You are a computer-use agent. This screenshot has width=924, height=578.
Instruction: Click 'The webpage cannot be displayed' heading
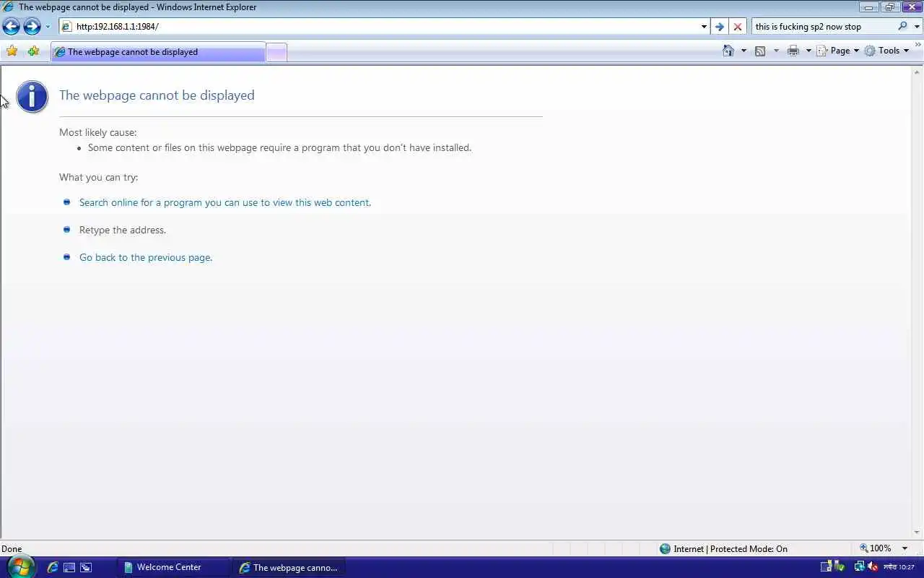pyautogui.click(x=157, y=95)
